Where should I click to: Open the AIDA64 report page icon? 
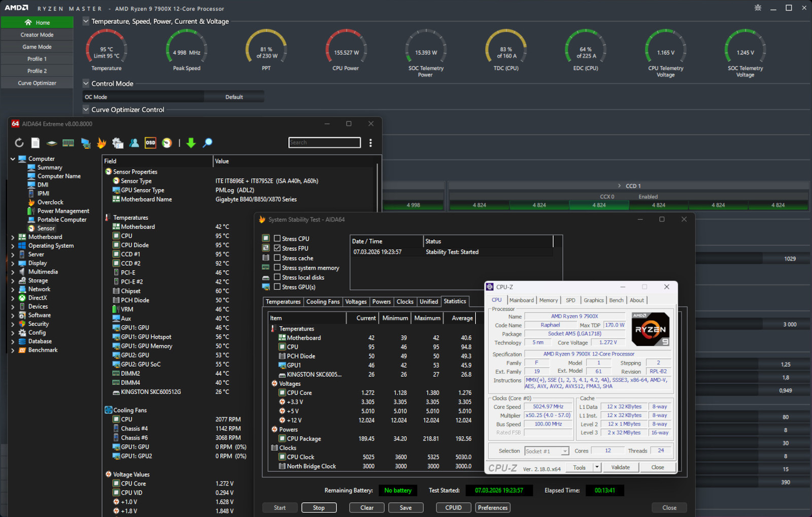36,143
